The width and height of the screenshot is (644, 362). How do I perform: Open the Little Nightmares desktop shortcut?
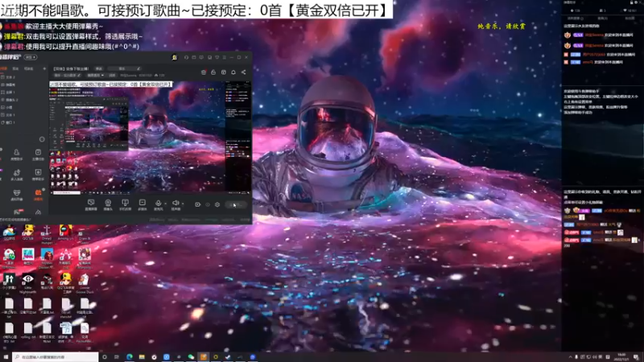pos(27,284)
